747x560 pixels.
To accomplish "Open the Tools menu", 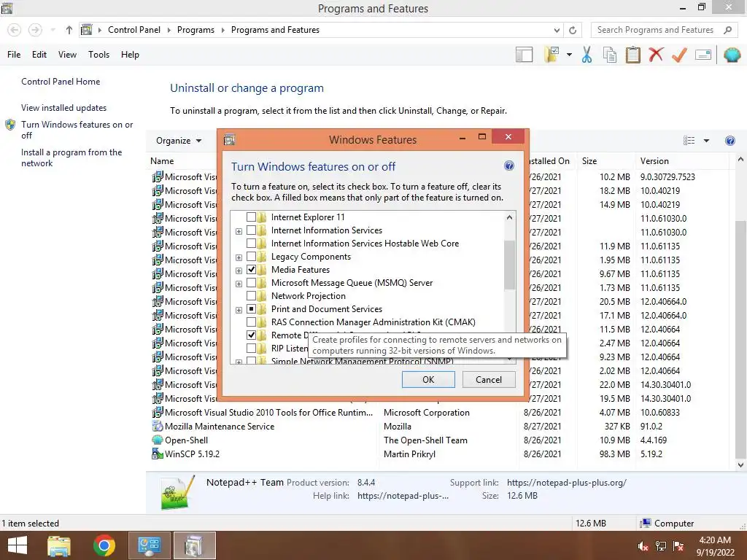I will click(x=98, y=55).
